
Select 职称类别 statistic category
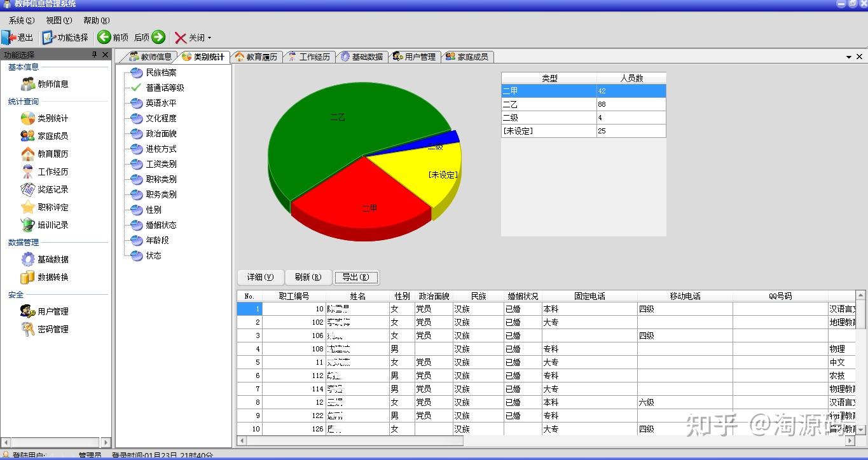click(161, 179)
